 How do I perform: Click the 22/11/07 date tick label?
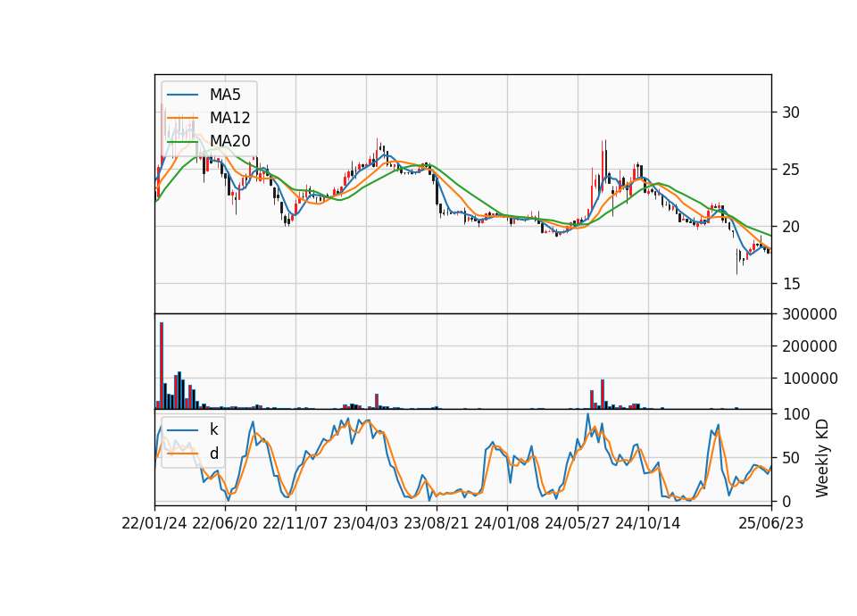(x=295, y=523)
